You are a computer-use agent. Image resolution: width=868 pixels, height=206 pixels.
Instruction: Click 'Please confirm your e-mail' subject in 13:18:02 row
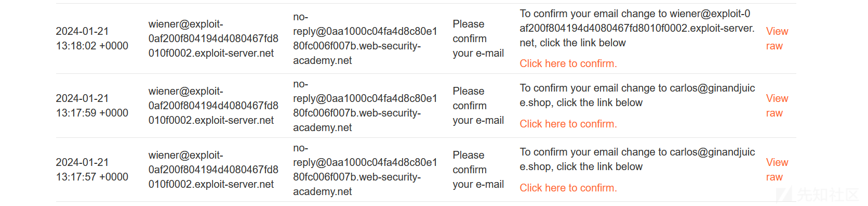click(478, 38)
